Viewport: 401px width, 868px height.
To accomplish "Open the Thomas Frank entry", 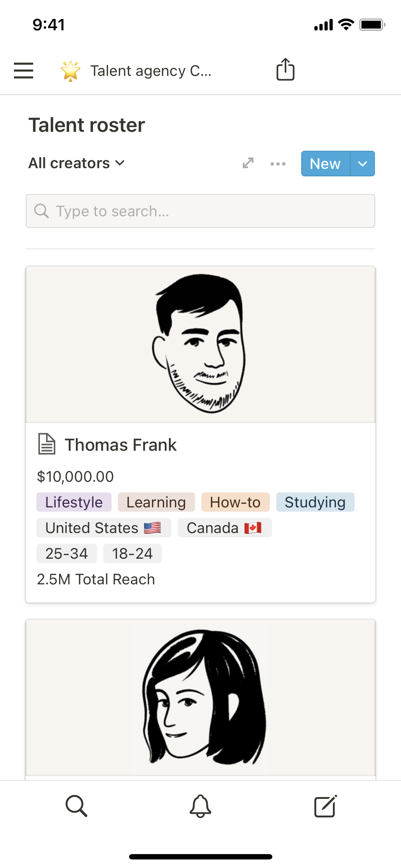I will pyautogui.click(x=120, y=445).
